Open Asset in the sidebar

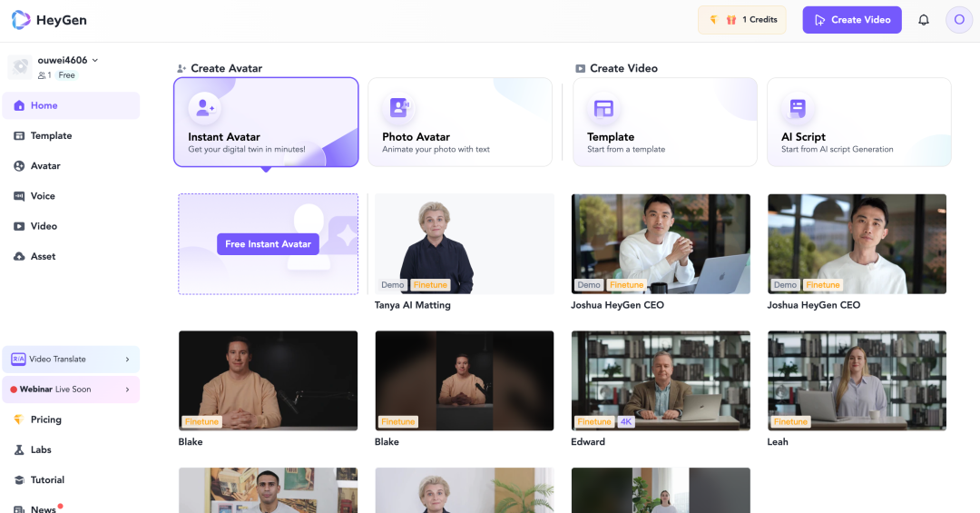click(71, 256)
